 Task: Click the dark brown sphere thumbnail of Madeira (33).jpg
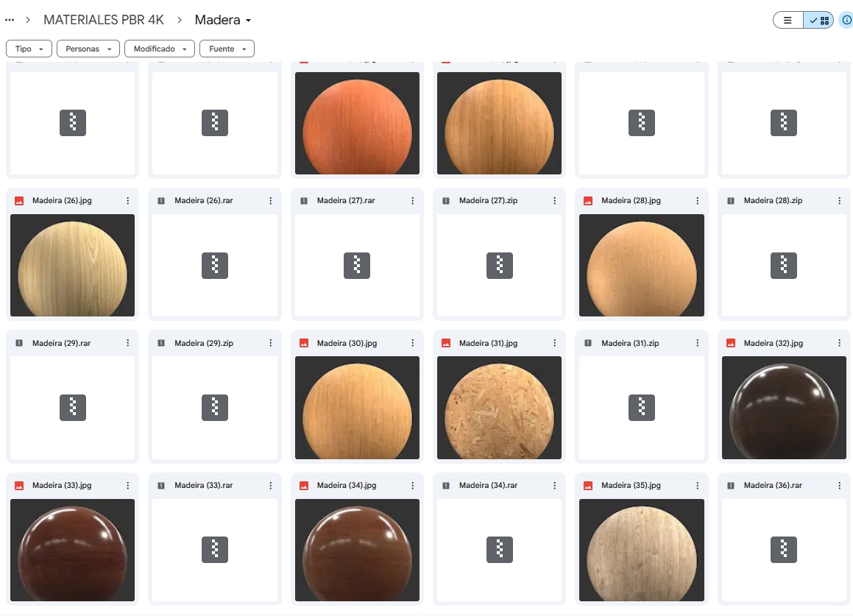point(72,550)
